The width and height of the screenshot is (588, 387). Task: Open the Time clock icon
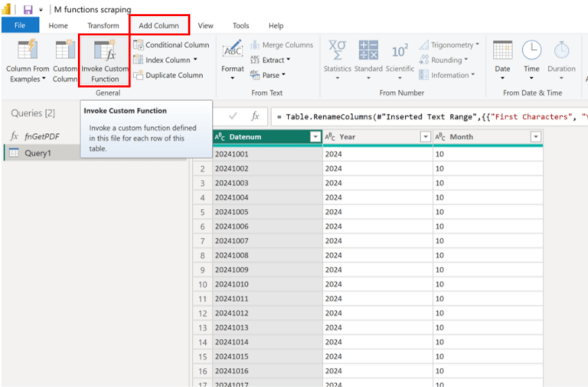(x=531, y=50)
